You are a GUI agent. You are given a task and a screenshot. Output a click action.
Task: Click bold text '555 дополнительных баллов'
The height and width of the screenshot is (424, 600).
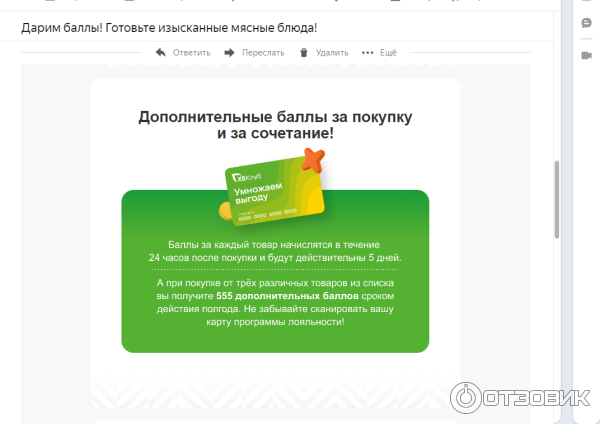(287, 296)
